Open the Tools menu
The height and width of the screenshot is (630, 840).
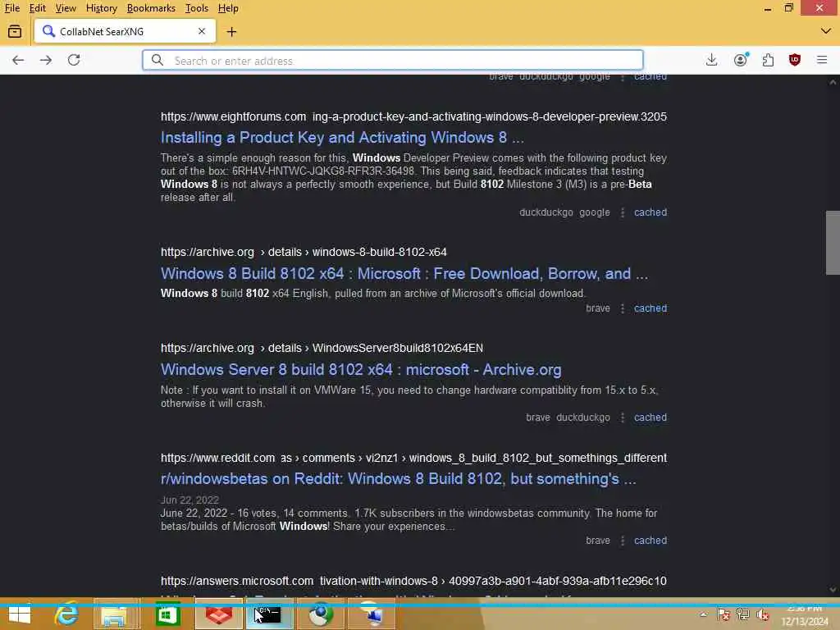[x=197, y=8]
